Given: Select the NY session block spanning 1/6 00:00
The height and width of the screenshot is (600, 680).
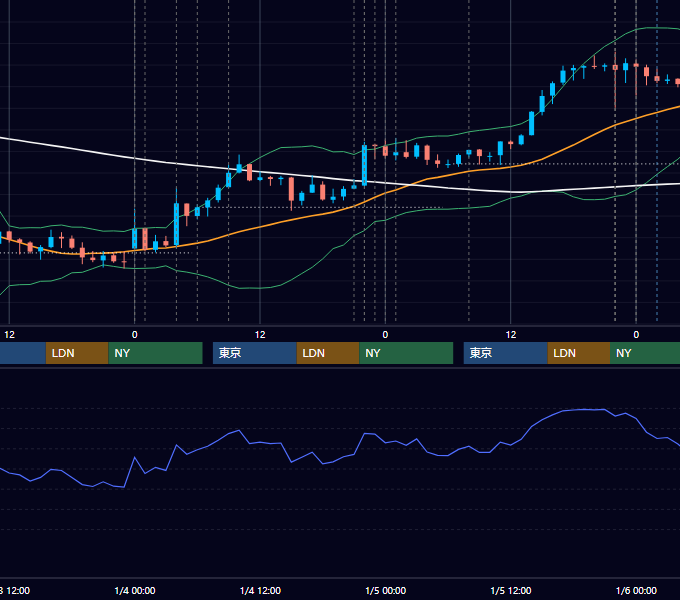Looking at the screenshot, I should (x=645, y=353).
